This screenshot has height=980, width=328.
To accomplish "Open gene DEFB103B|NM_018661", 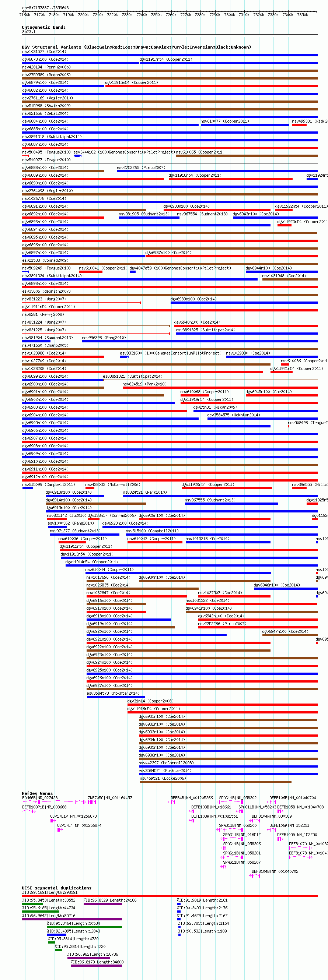I will pyautogui.click(x=211, y=807).
